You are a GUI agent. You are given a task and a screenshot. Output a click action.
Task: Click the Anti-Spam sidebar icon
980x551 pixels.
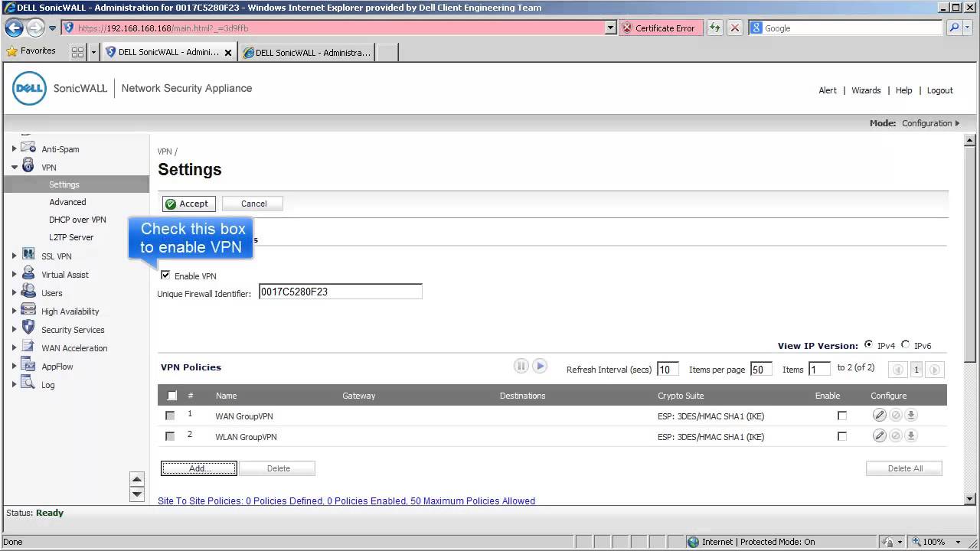pyautogui.click(x=28, y=148)
